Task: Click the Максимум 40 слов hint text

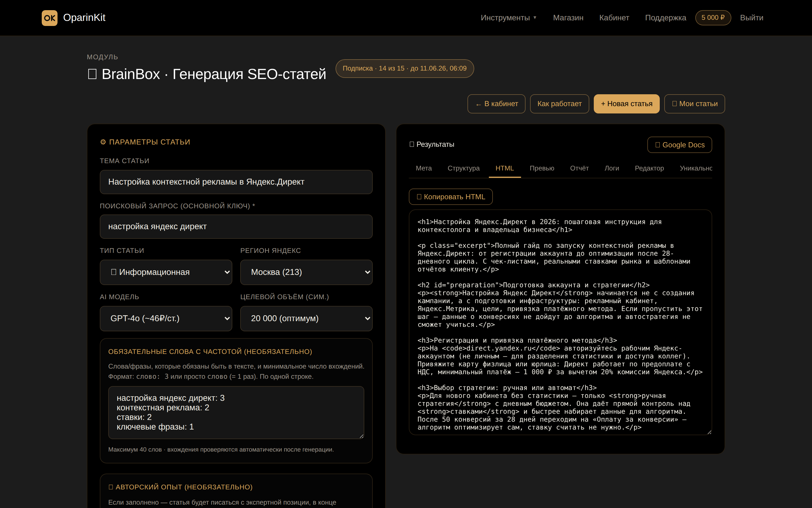Action: click(x=221, y=450)
